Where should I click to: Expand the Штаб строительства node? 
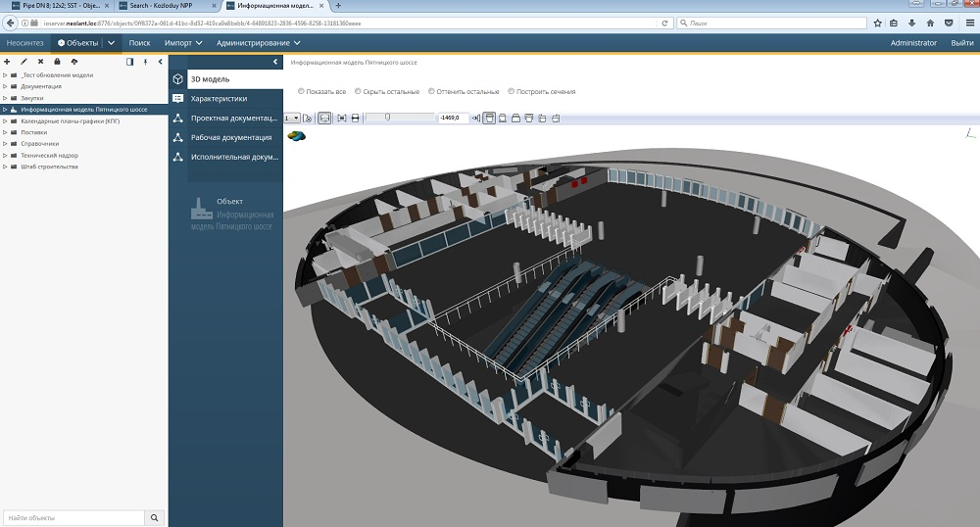point(5,167)
